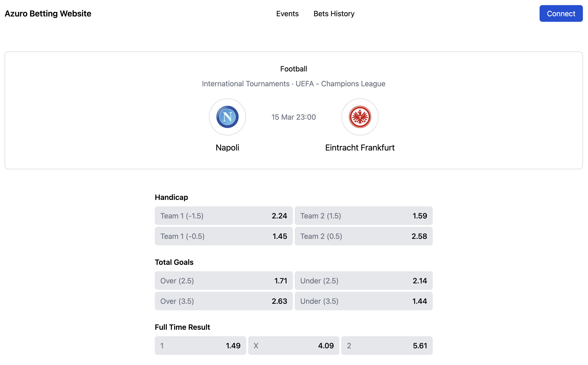
Task: Choose Under (3.5) at 1.44
Action: point(364,301)
